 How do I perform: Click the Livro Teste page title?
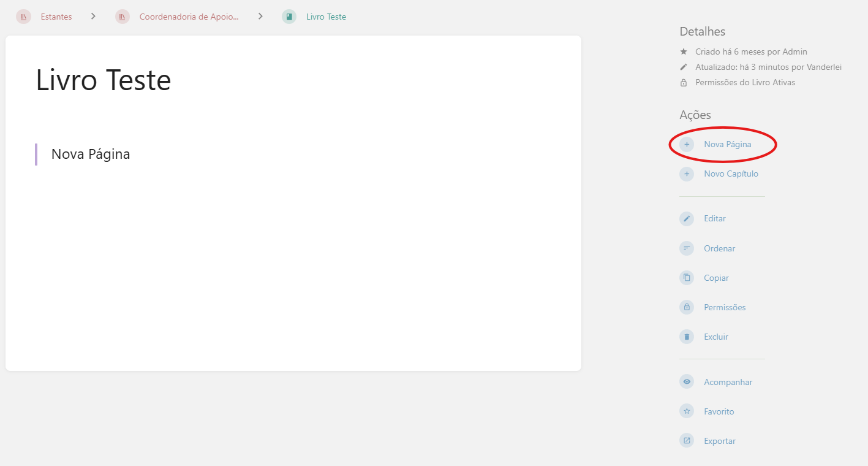point(104,80)
